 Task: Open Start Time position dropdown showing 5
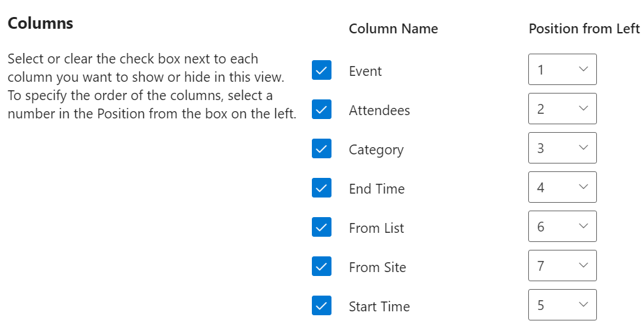[562, 305]
